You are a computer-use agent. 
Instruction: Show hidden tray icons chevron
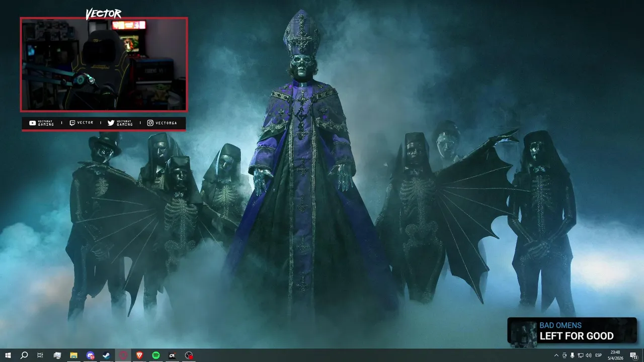pyautogui.click(x=556, y=355)
